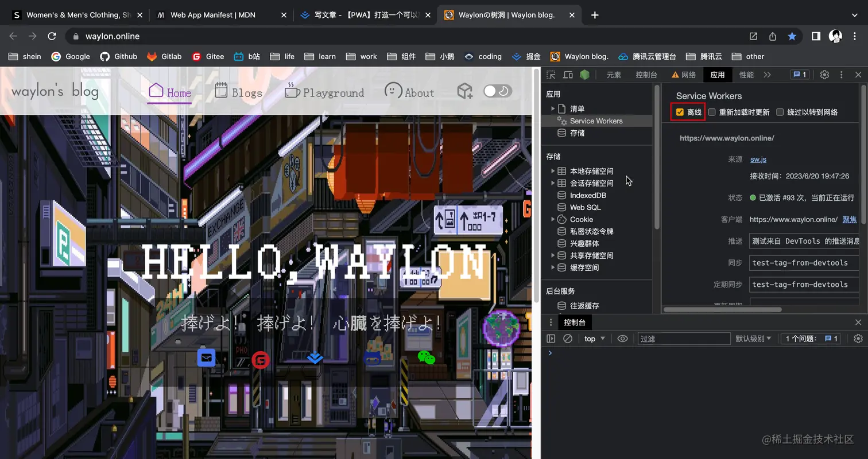Open the 腾讯云管理台 bookmark
This screenshot has width=868, height=459.
tap(648, 56)
